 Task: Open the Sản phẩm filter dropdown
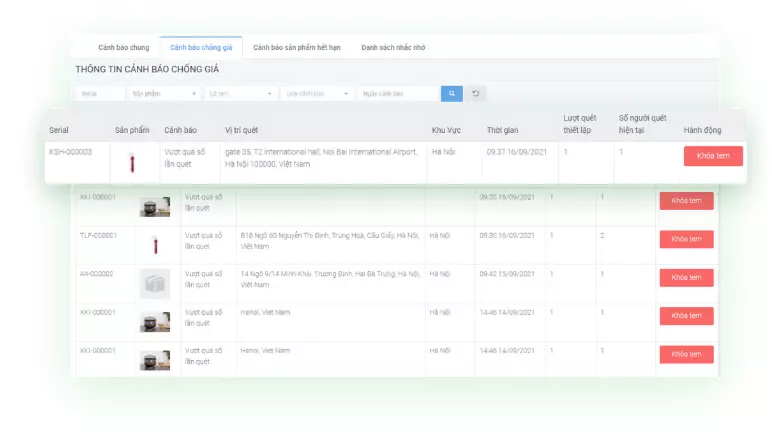pos(164,94)
